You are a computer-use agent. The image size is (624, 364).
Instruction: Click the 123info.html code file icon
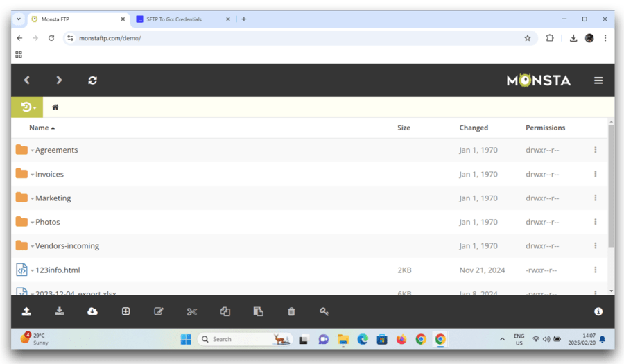tap(21, 270)
